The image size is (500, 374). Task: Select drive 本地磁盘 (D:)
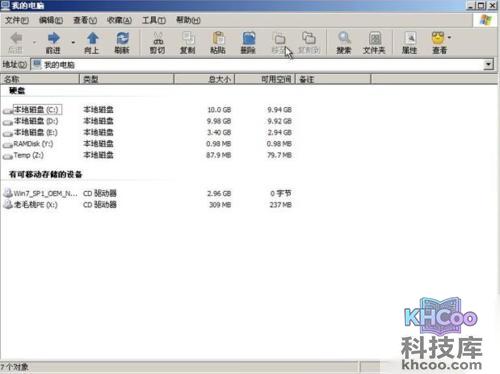[x=36, y=121]
